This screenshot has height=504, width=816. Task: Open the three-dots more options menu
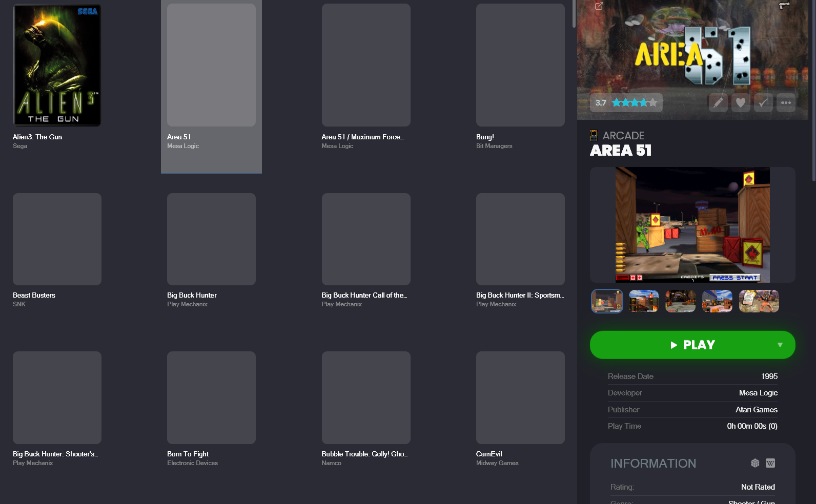pyautogui.click(x=786, y=102)
